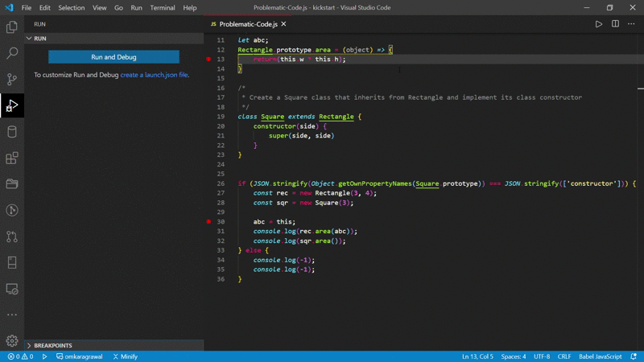Image resolution: width=644 pixels, height=362 pixels.
Task: Open the Search view in activity bar
Action: point(12,53)
